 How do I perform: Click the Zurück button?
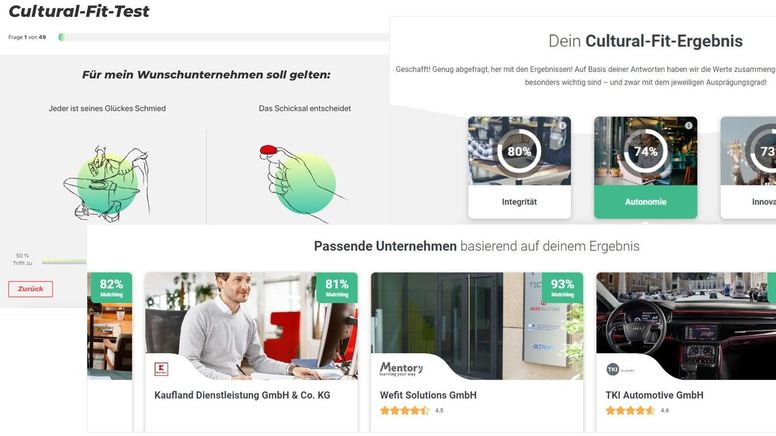point(30,289)
